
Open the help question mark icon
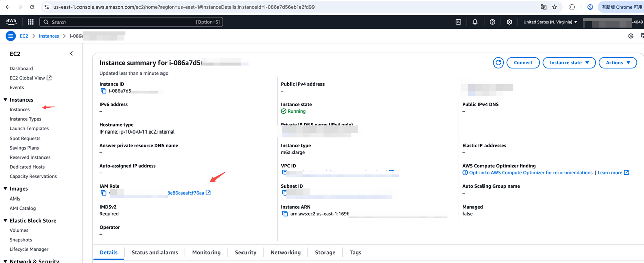pyautogui.click(x=492, y=22)
